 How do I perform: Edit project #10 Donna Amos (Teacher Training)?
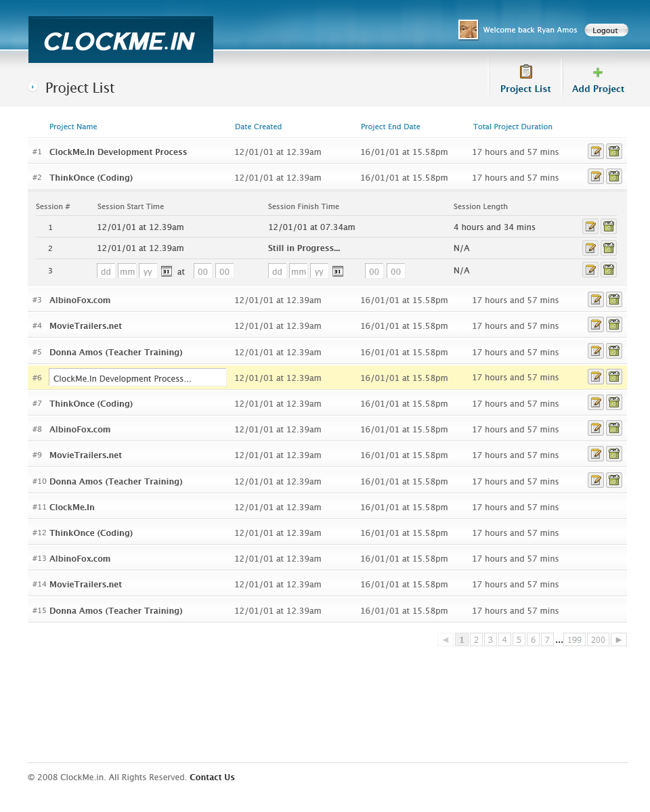(596, 480)
